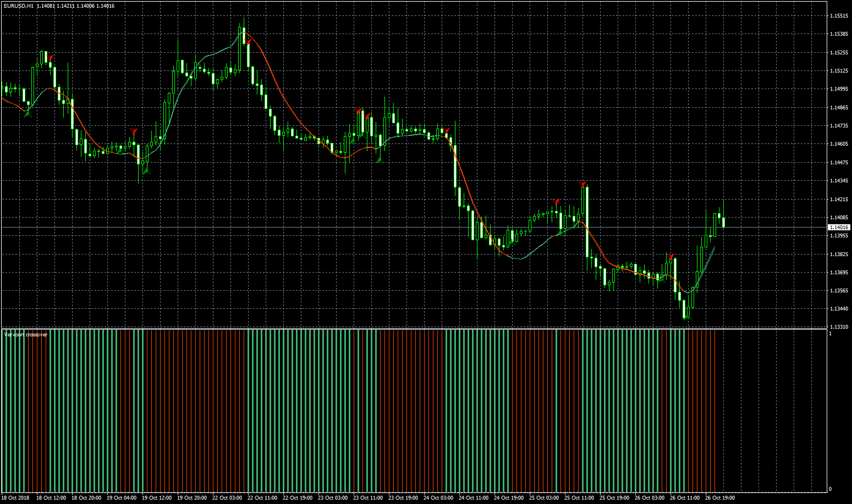Screen dimensions: 852x504
Task: Click the Vervoort crossover indicator label
Action: pyautogui.click(x=26, y=334)
